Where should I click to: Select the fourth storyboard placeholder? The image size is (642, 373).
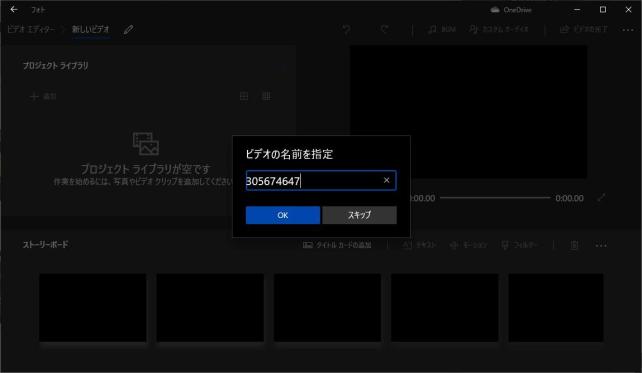(445, 307)
